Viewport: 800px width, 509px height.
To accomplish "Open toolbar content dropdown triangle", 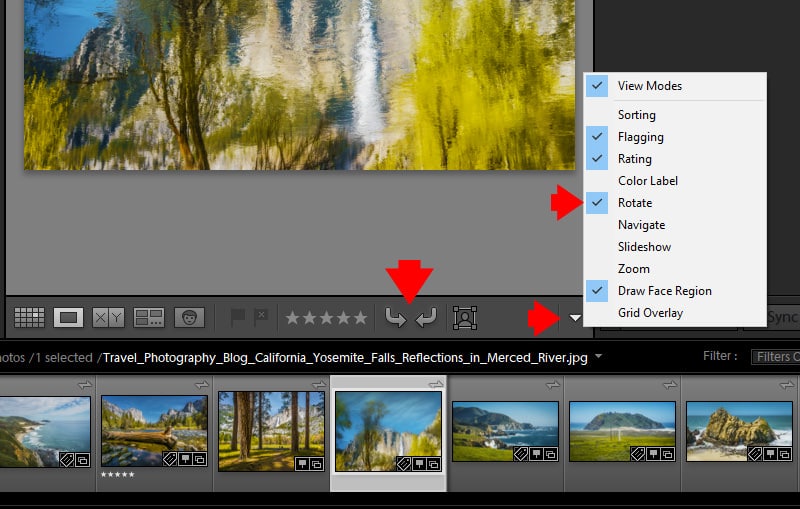I will click(575, 318).
